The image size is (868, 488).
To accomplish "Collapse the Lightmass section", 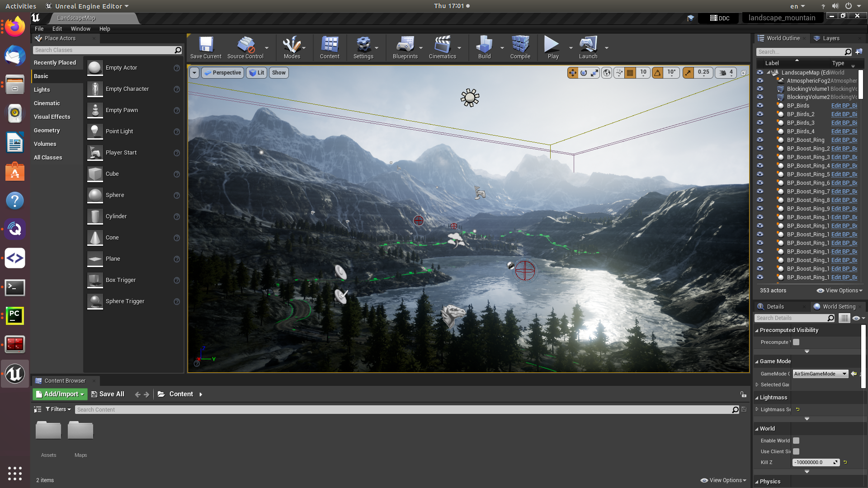I will click(757, 398).
